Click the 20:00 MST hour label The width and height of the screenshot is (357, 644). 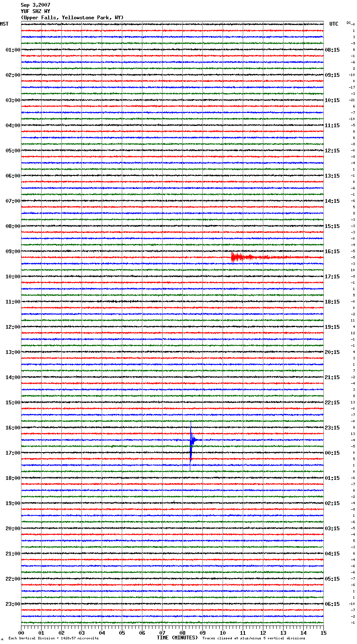pyautogui.click(x=13, y=529)
